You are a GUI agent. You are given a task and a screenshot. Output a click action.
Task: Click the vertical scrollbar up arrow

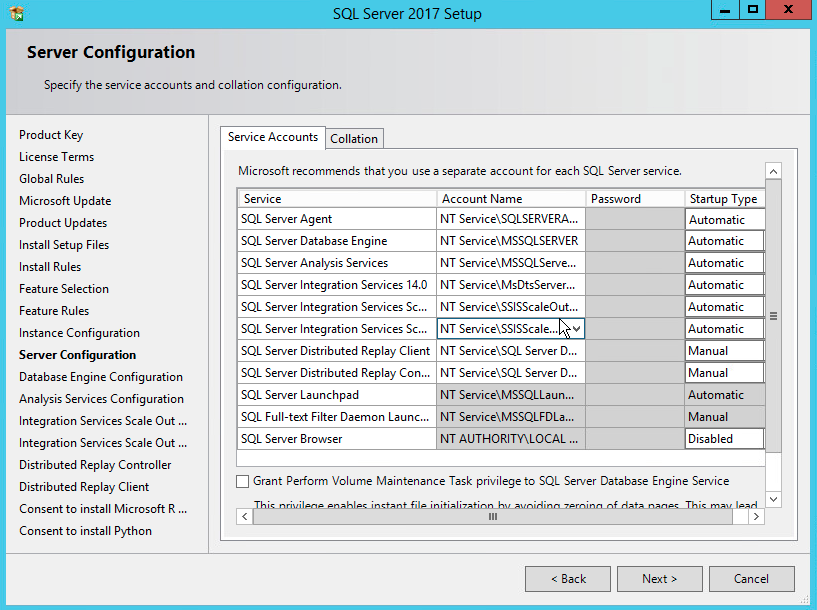pos(773,172)
